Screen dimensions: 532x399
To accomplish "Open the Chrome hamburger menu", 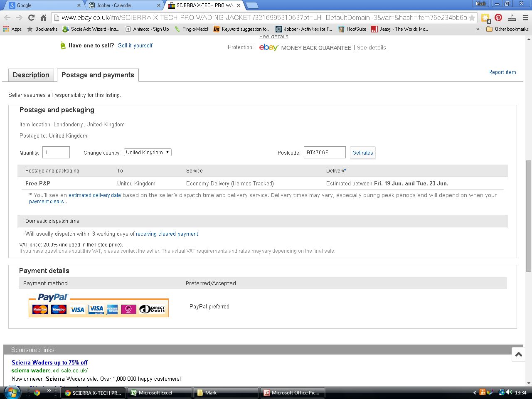I will pos(525,17).
